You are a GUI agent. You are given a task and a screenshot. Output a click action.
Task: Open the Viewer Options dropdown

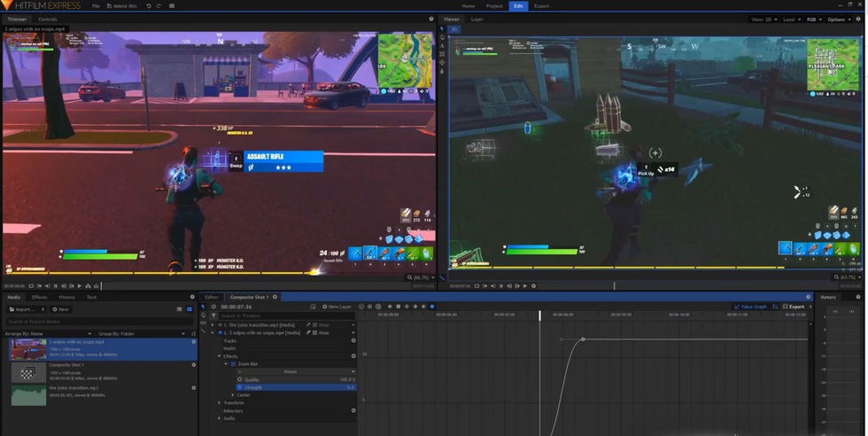(x=840, y=19)
